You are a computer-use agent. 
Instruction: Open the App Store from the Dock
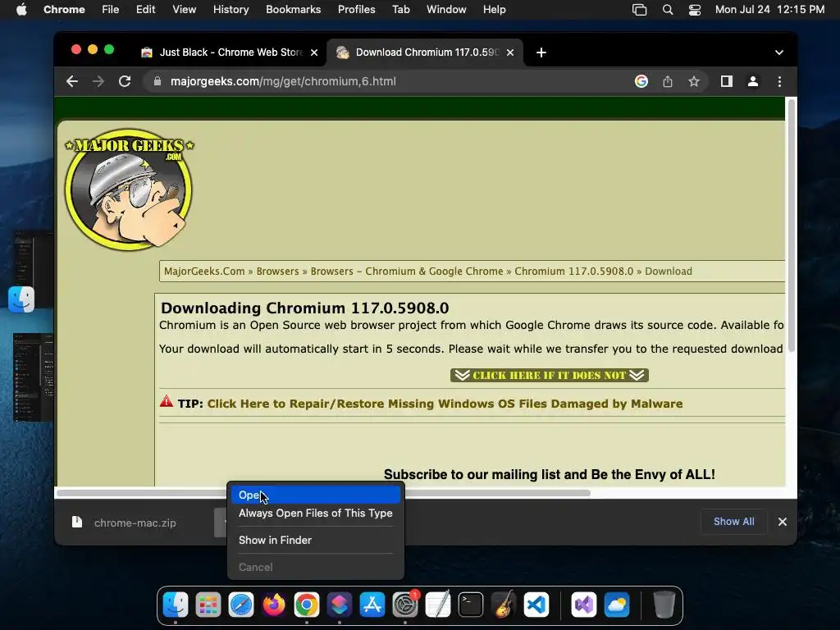[372, 605]
